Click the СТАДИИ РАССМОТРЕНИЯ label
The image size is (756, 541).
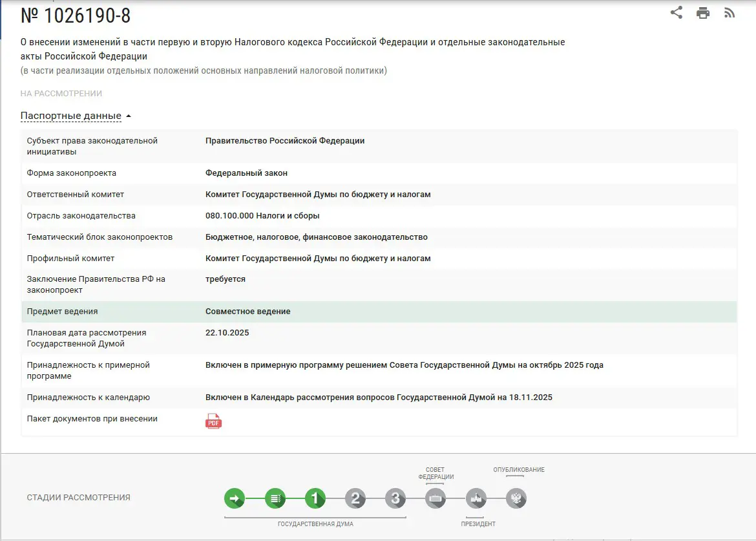pyautogui.click(x=79, y=498)
